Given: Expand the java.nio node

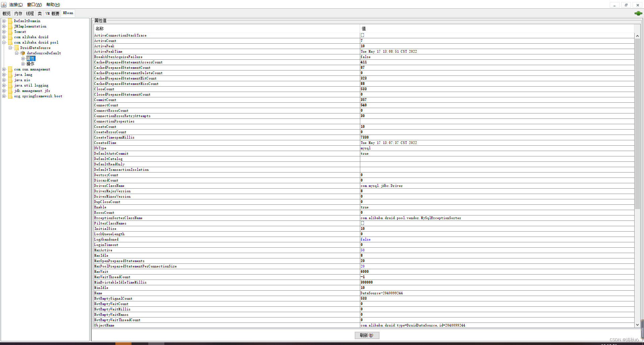Looking at the screenshot, I should point(4,80).
